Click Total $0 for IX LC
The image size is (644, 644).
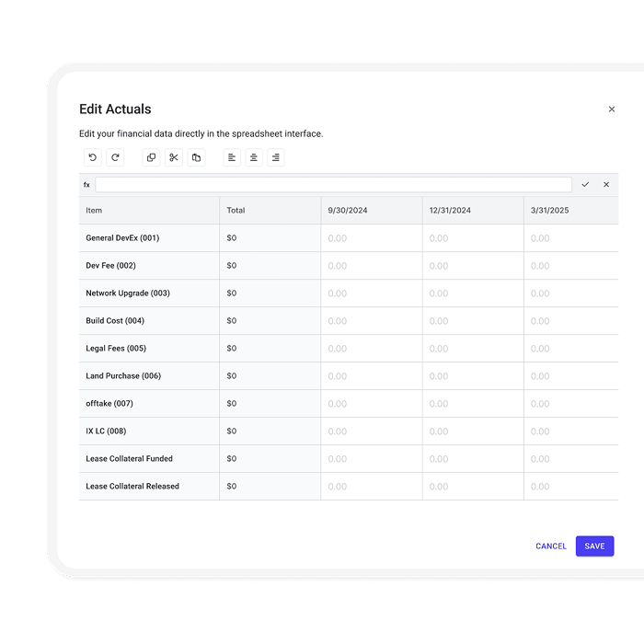point(270,431)
